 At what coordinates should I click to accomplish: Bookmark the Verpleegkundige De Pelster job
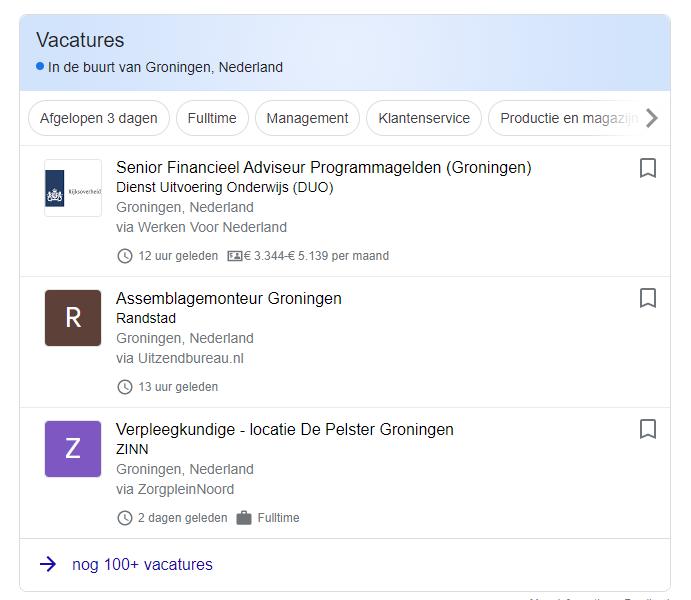647,429
